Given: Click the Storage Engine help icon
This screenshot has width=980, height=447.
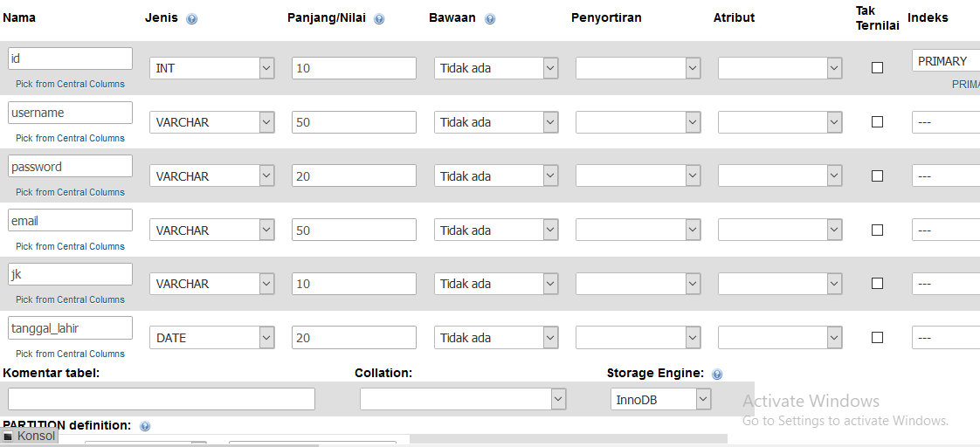Looking at the screenshot, I should click(717, 374).
